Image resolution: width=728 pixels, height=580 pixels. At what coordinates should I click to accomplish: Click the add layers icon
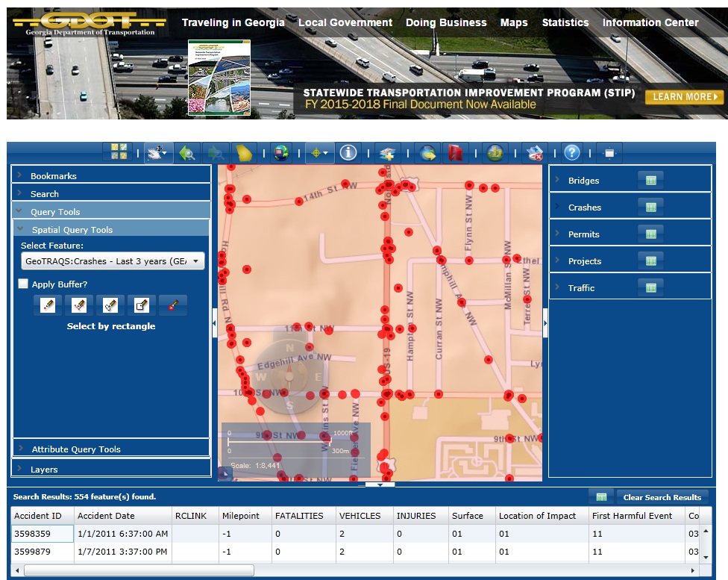click(388, 152)
